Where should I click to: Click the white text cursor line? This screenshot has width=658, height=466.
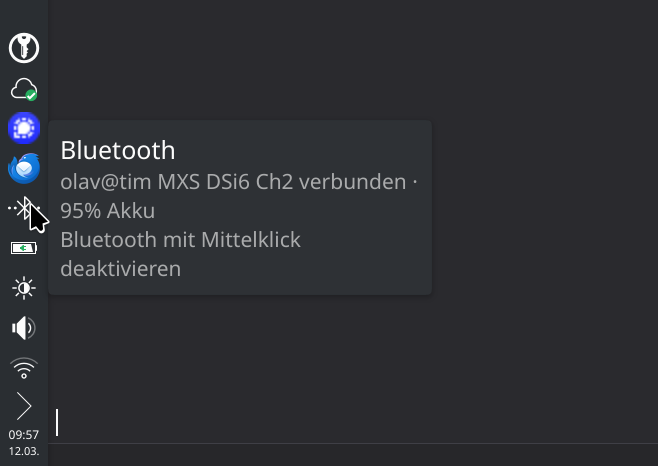tap(57, 422)
